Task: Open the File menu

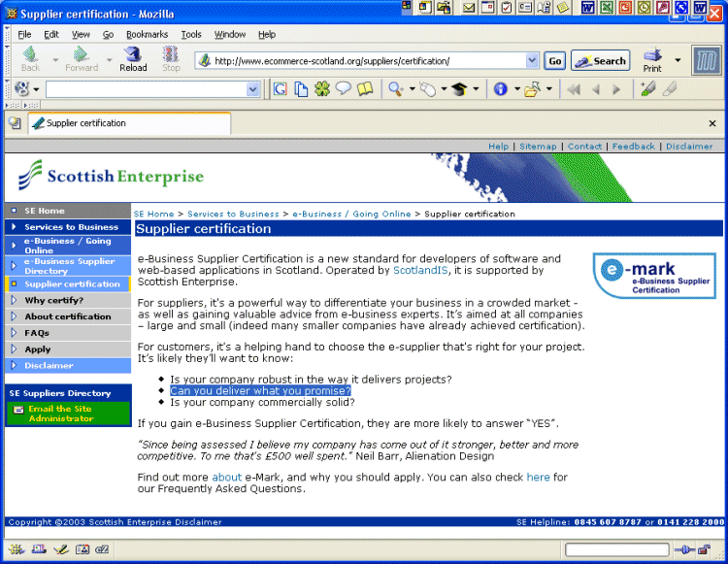Action: 24,34
